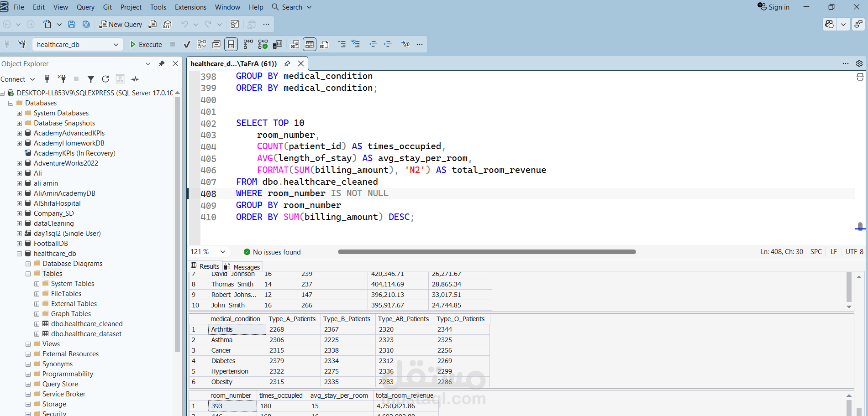Switch to the Results tab
Image resolution: width=868 pixels, height=416 pixels.
coord(205,266)
